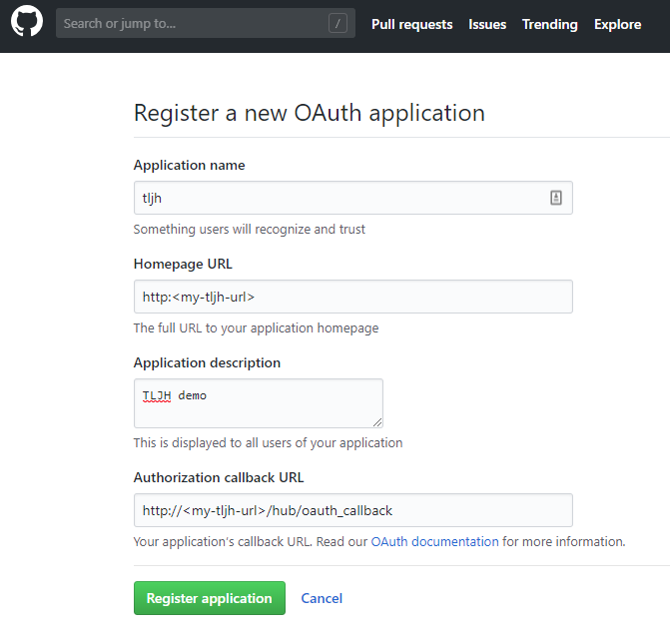Select Explore in the top navigation
This screenshot has height=644, width=670.
[617, 24]
